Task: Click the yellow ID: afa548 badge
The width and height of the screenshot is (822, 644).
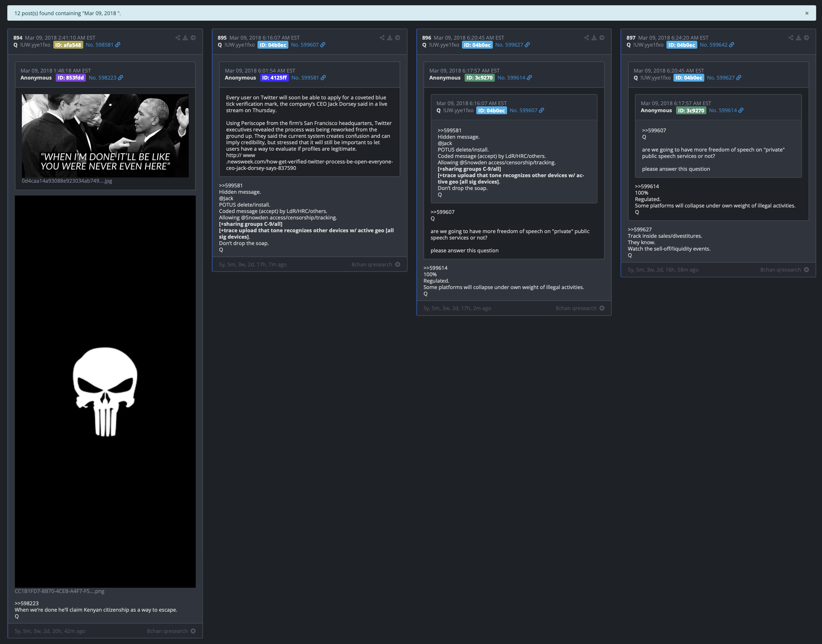Action: click(68, 45)
